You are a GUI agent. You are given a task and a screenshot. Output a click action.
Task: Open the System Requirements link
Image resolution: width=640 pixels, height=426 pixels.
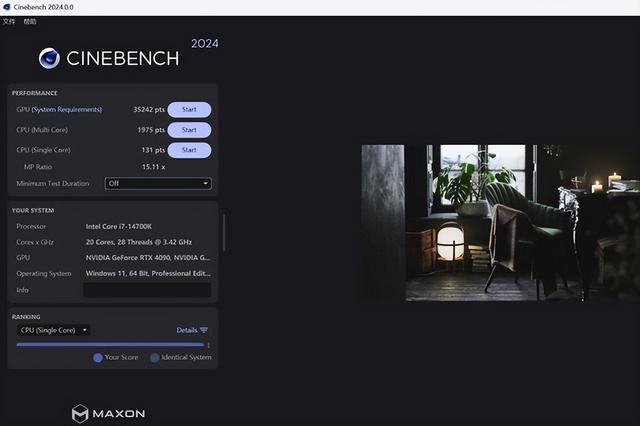[x=67, y=109]
